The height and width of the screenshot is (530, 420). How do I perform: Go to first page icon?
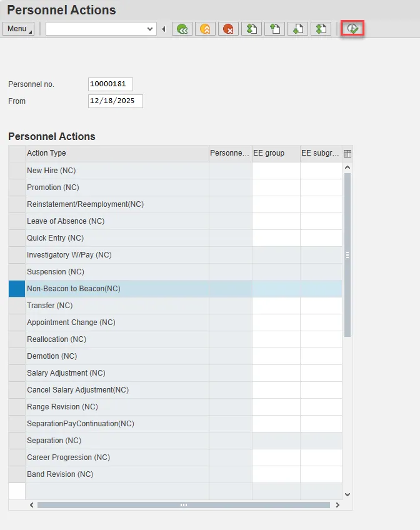[251, 29]
